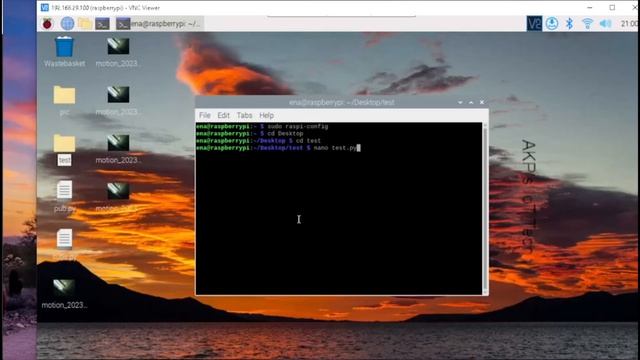Minimize the VNC Viewer window
Screen dimensions: 640x360
[590, 7]
